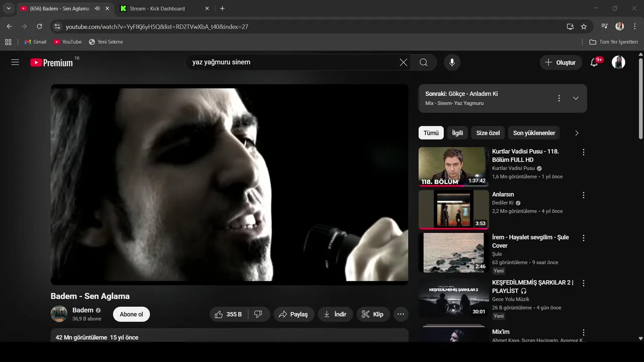644x362 pixels.
Task: View site information icon in address bar
Action: tap(57, 27)
